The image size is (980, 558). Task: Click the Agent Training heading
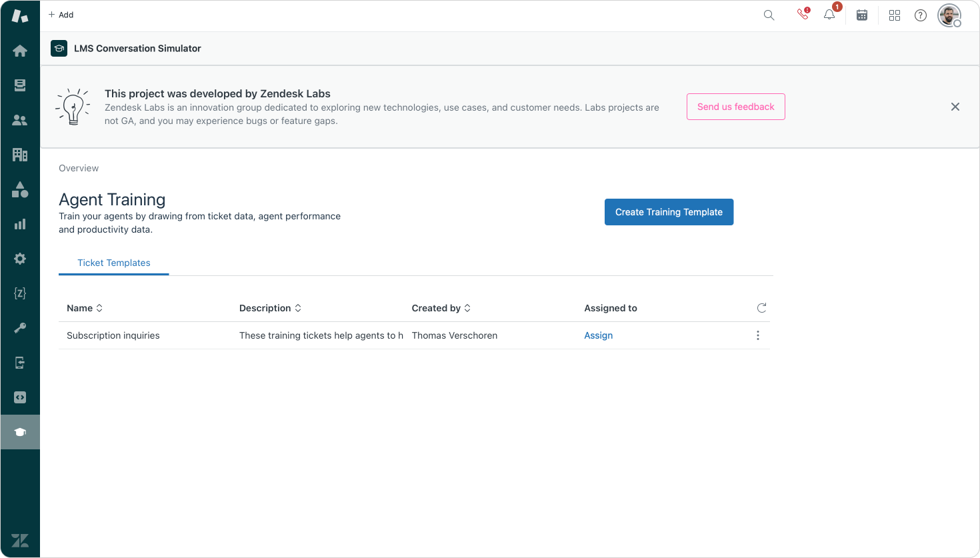112,199
